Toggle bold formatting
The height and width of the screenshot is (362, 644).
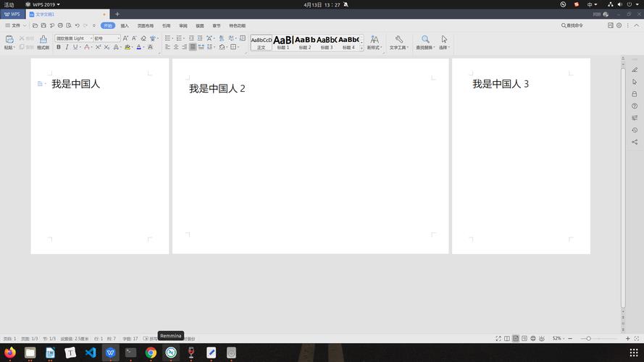point(58,47)
